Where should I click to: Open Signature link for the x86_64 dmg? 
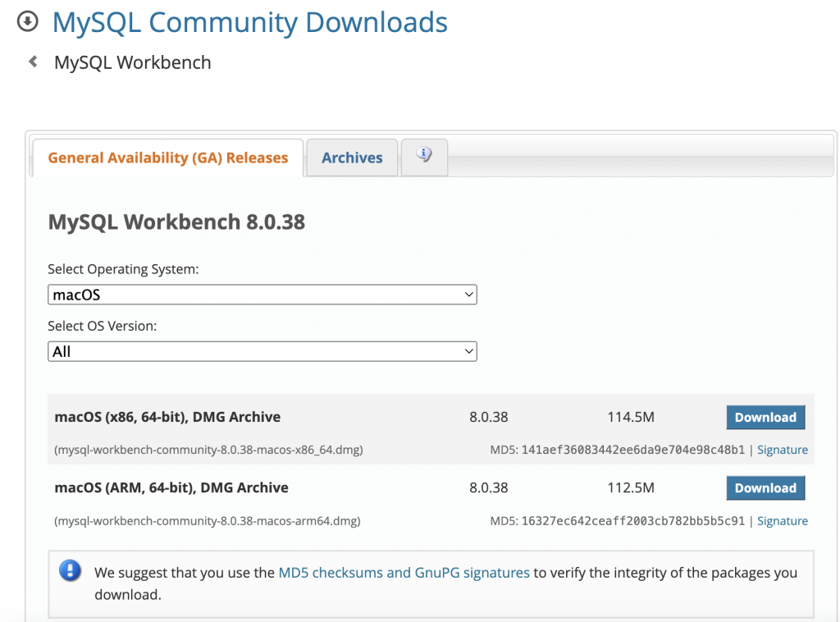[782, 450]
